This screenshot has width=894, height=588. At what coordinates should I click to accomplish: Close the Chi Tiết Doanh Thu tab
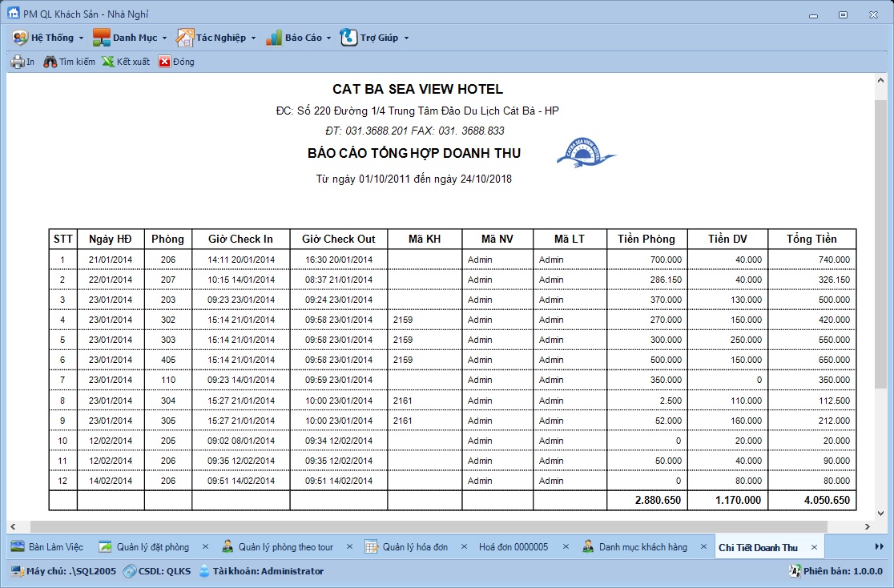(814, 547)
